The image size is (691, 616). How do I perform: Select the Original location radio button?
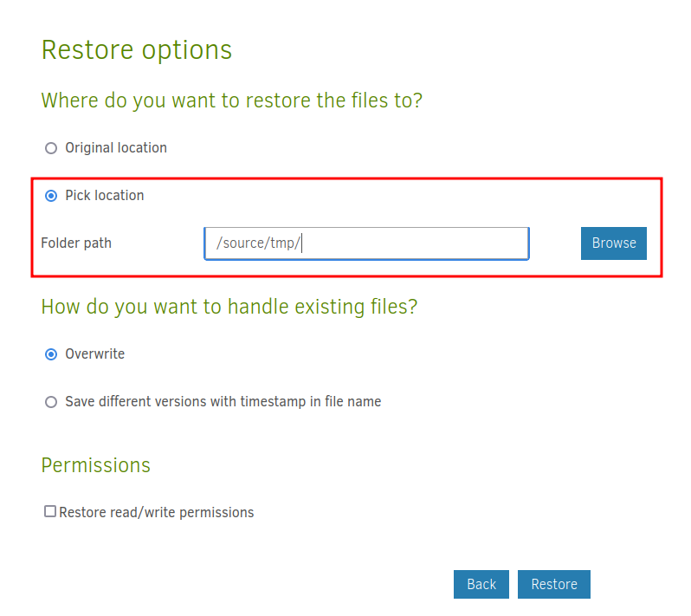click(x=51, y=148)
